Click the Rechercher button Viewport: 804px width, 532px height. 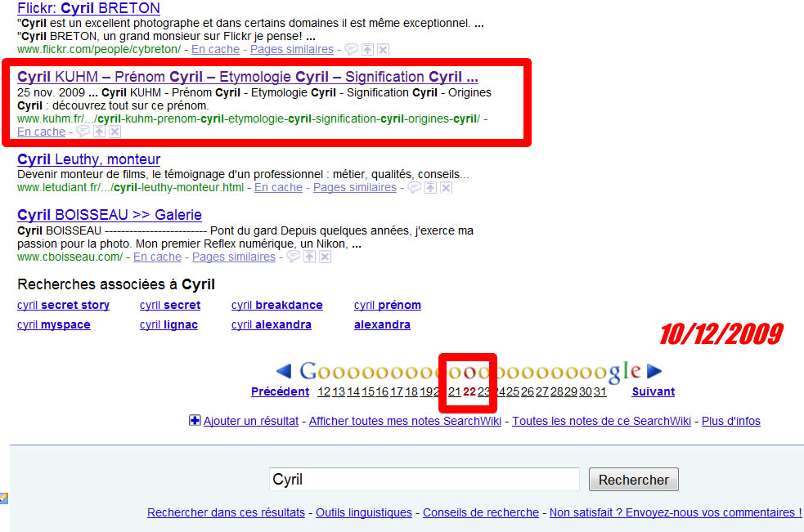pyautogui.click(x=634, y=479)
